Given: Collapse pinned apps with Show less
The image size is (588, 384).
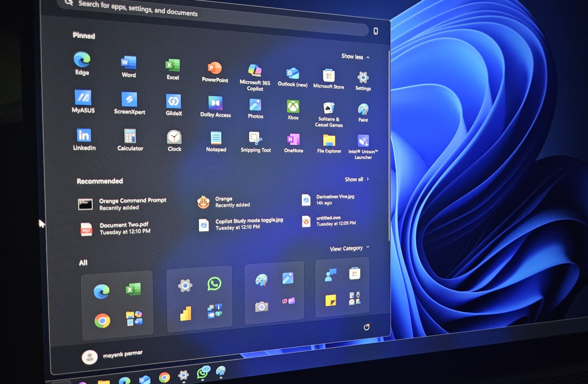Looking at the screenshot, I should click(355, 57).
